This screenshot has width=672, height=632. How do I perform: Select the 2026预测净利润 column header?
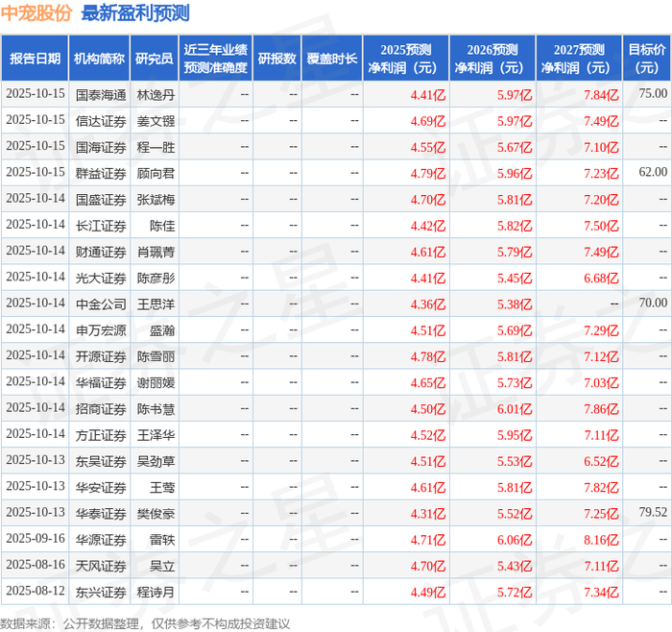tap(492, 59)
